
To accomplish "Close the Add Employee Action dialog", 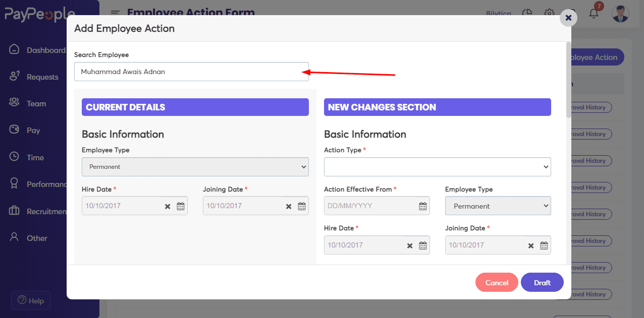I will (x=568, y=18).
